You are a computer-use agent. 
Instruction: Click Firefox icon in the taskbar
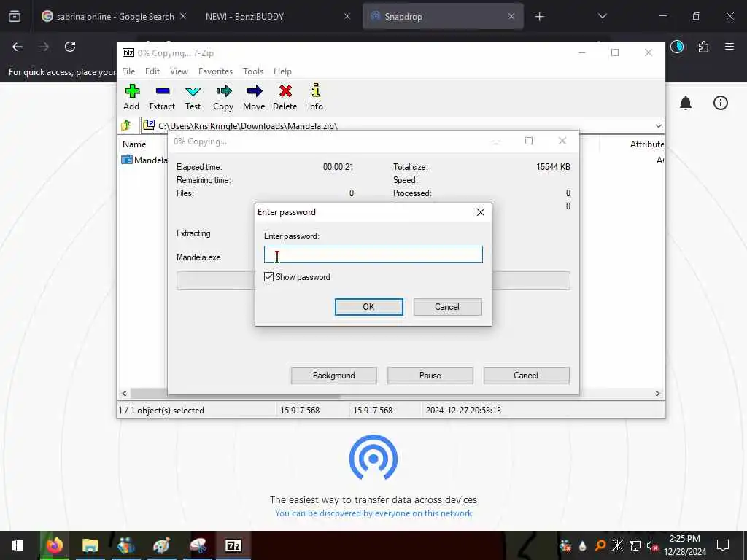54,545
